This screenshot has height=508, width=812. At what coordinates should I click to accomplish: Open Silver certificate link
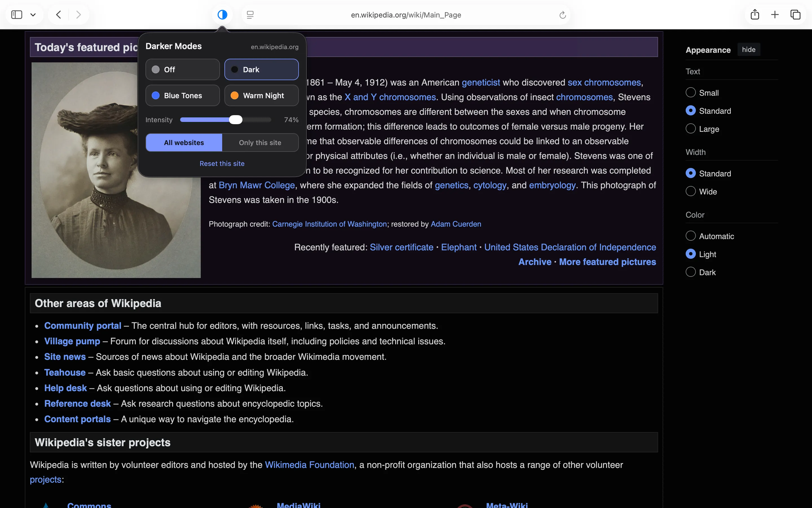click(x=401, y=247)
